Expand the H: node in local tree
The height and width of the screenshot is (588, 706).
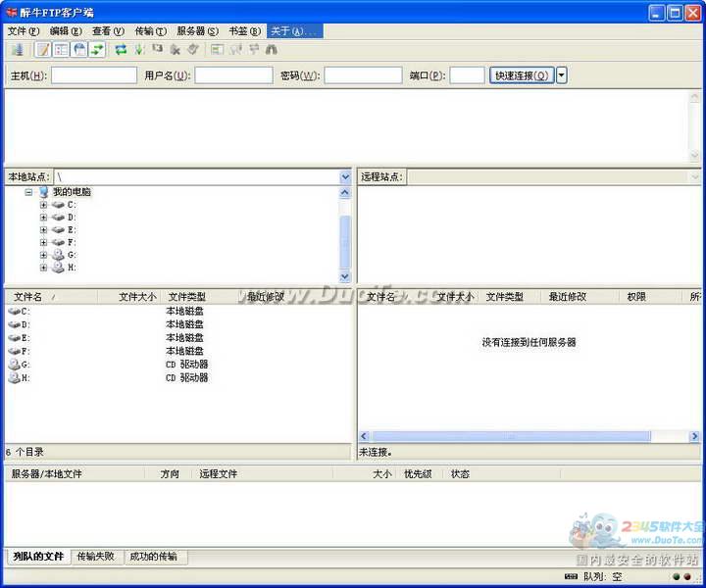(x=43, y=268)
